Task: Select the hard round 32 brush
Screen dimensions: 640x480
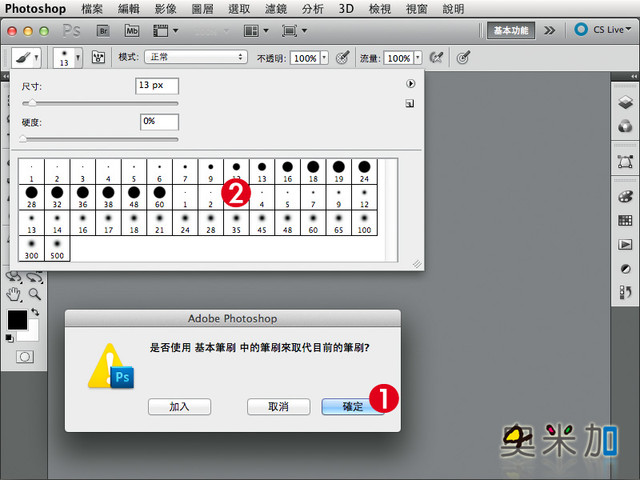Action: pyautogui.click(x=57, y=197)
